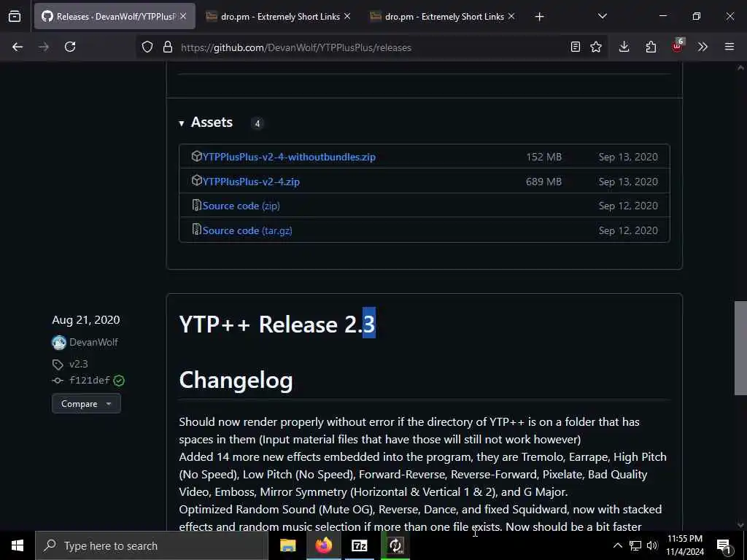
Task: Open the tracking protection shield icon
Action: click(x=147, y=47)
